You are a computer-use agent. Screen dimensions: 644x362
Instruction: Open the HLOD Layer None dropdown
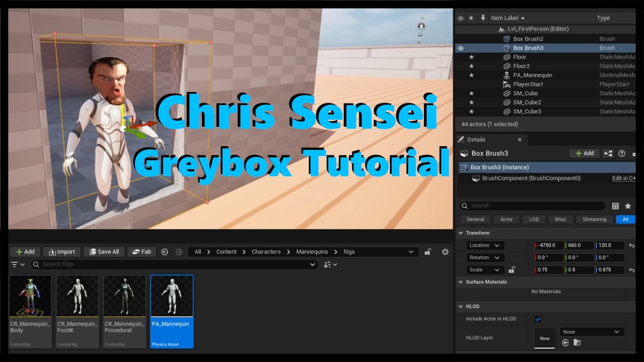(592, 332)
